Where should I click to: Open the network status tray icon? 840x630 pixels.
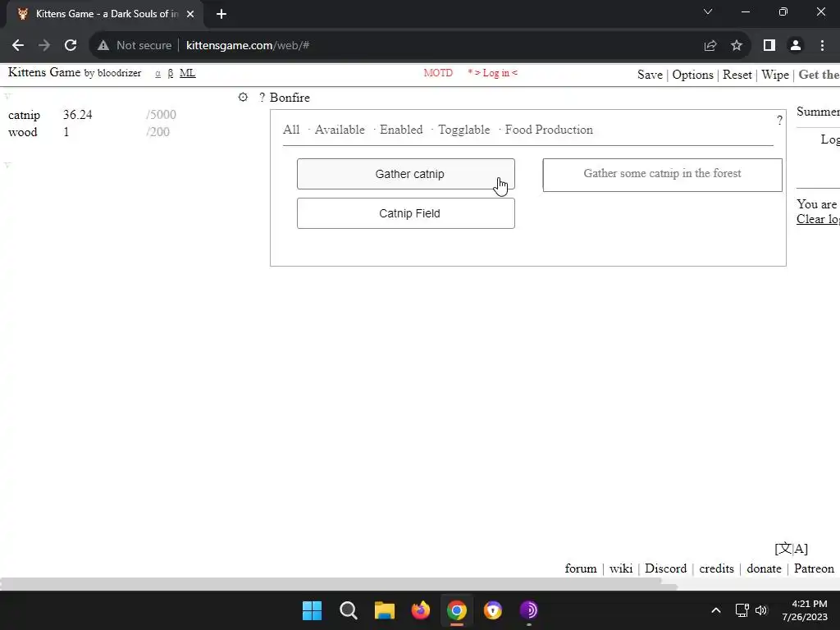(x=742, y=610)
